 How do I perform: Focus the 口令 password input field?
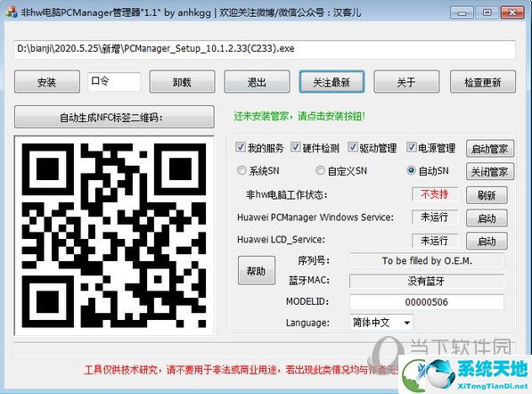pos(114,81)
